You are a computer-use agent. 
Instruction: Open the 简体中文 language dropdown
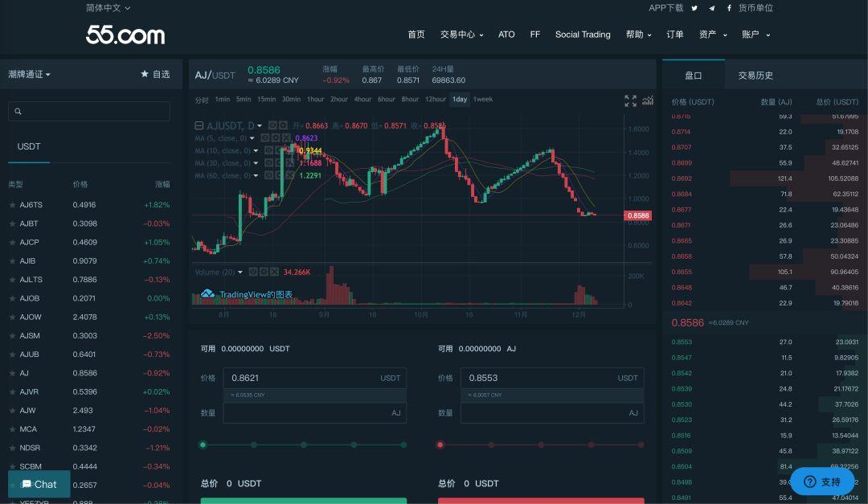coord(108,8)
